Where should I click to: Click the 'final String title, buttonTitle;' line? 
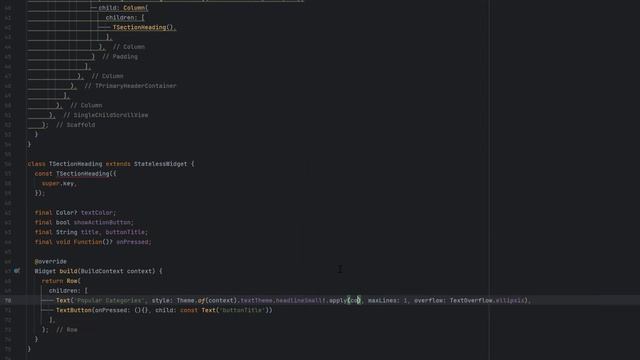coord(91,232)
